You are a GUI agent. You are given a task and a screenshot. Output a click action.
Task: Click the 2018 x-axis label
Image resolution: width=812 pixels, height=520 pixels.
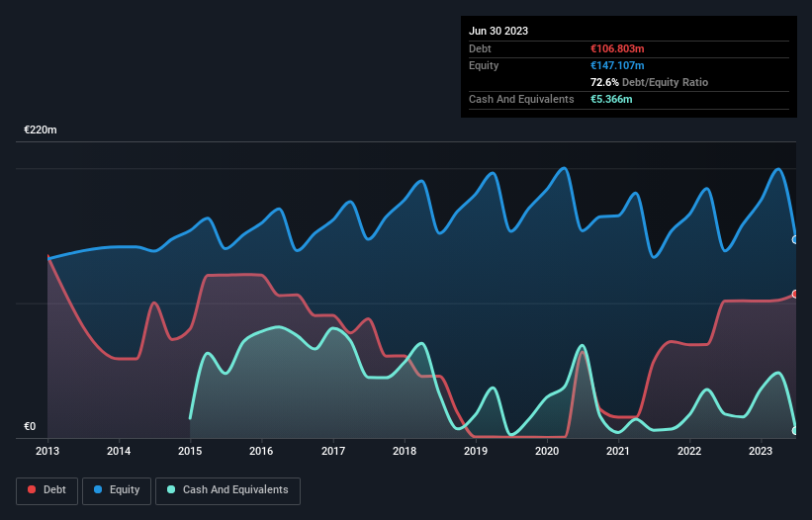[x=405, y=451]
